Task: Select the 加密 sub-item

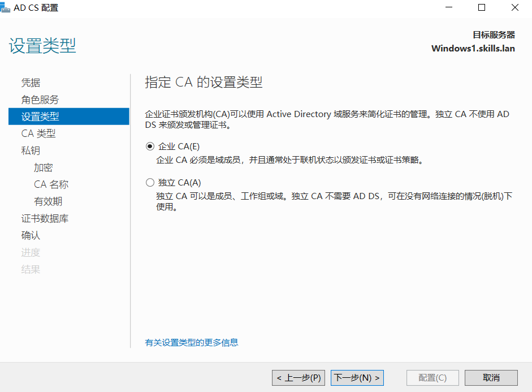Action: pyautogui.click(x=43, y=167)
